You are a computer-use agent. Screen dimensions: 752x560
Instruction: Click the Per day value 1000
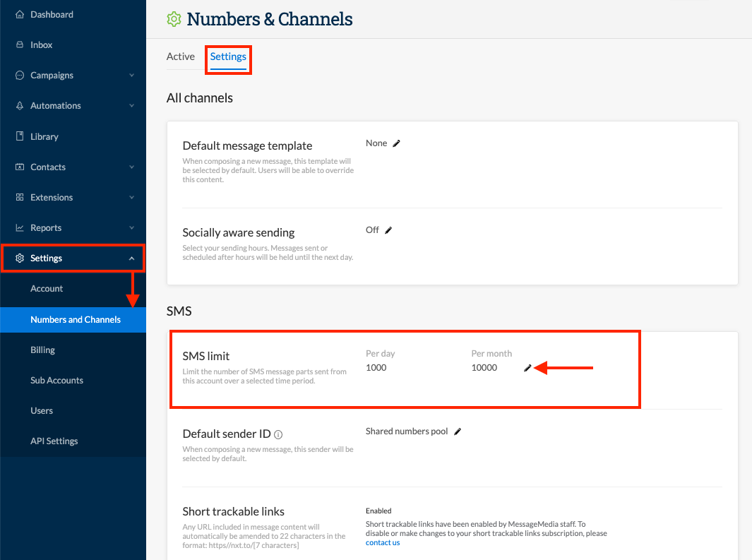point(376,368)
